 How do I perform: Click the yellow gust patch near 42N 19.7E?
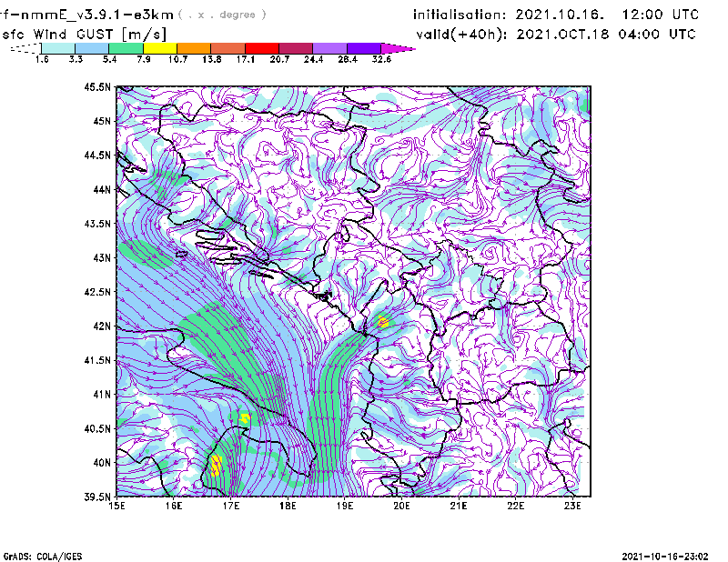383,322
